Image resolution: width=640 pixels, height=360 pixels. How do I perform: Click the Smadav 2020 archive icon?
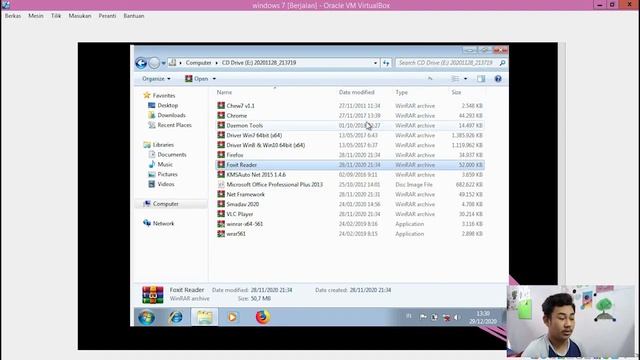coord(221,204)
